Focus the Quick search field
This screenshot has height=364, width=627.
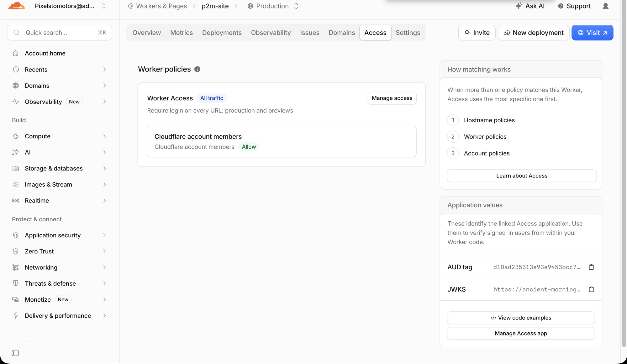coord(60,33)
